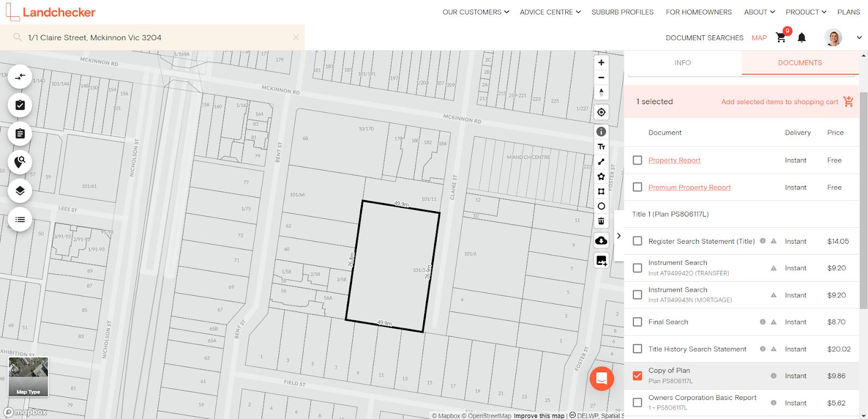Switch to the Documents tab
Viewport: 868px width, 419px height.
click(x=800, y=62)
